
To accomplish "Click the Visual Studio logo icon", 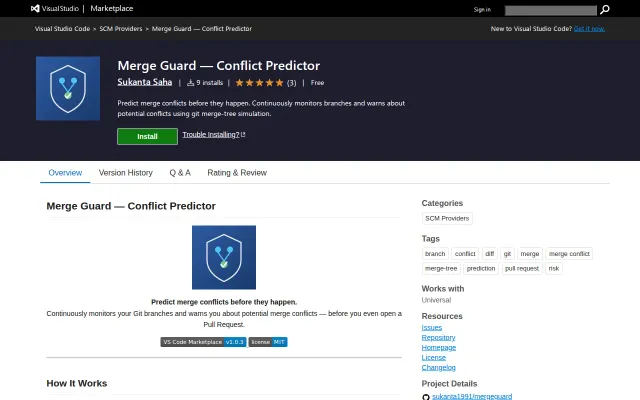I will point(35,8).
